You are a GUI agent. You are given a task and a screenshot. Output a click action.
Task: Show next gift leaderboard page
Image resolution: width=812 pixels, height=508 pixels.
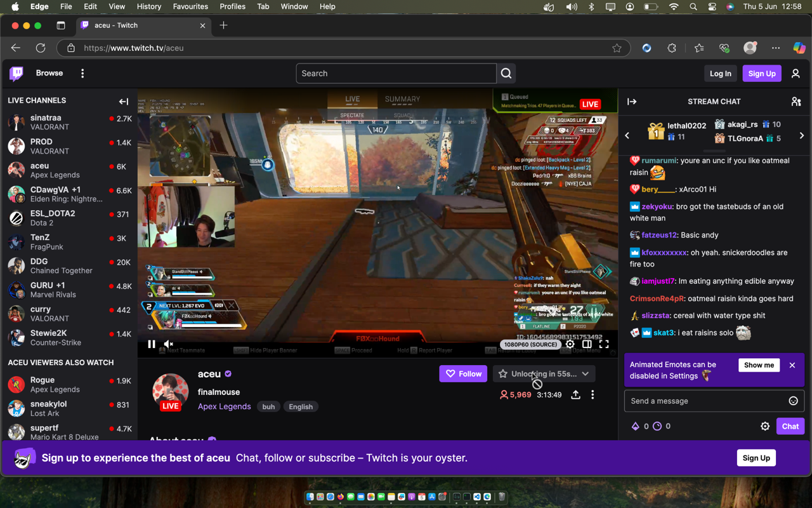(x=802, y=135)
